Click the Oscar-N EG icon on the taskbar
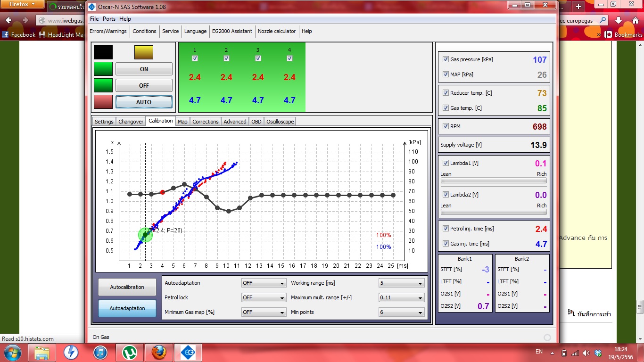The image size is (644, 362). coord(189,352)
